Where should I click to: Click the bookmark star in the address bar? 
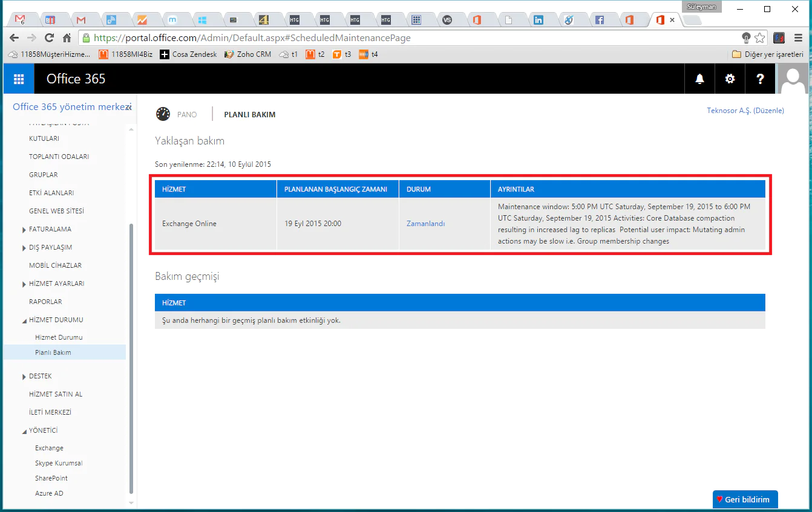tap(759, 37)
